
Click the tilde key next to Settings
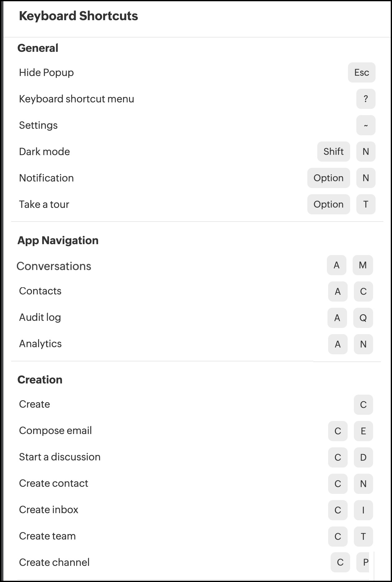pyautogui.click(x=366, y=125)
